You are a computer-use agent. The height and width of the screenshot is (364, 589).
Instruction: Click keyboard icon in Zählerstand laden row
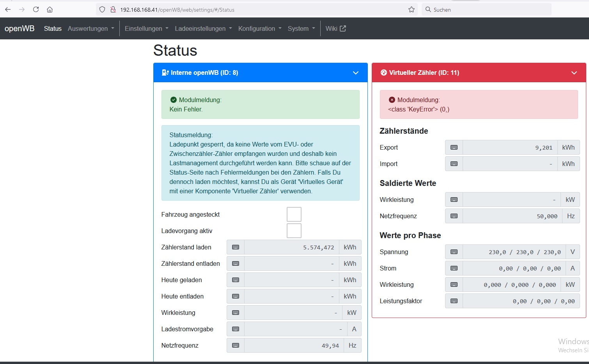click(x=236, y=247)
